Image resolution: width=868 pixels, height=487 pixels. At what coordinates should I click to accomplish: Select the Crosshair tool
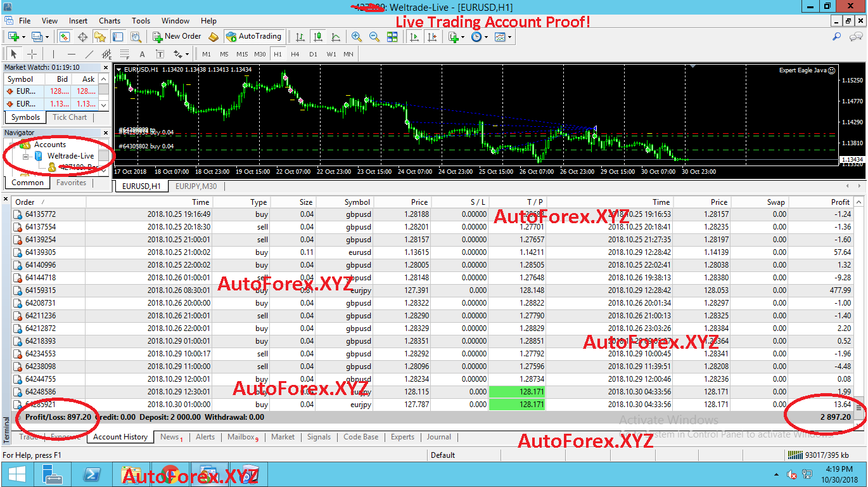click(32, 54)
